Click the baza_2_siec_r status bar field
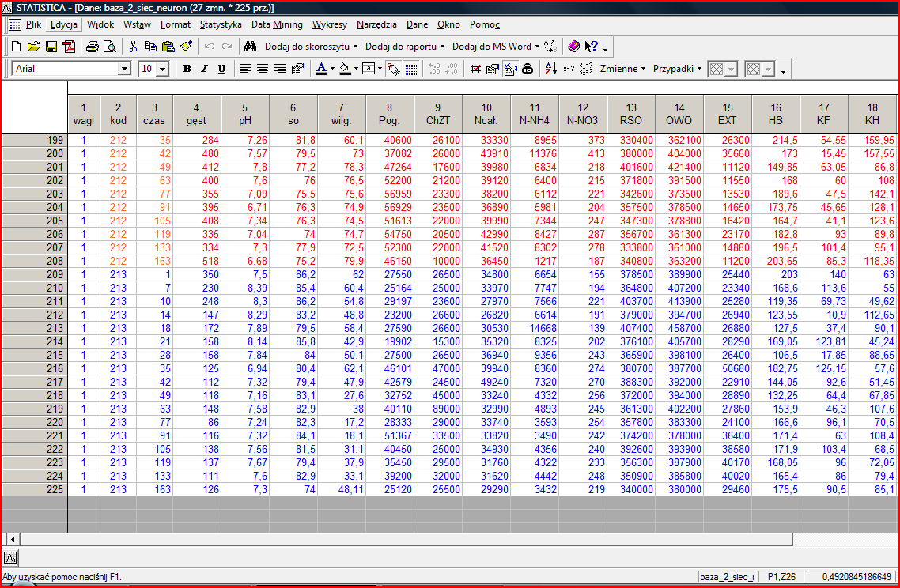The width and height of the screenshot is (900, 588). (x=728, y=576)
